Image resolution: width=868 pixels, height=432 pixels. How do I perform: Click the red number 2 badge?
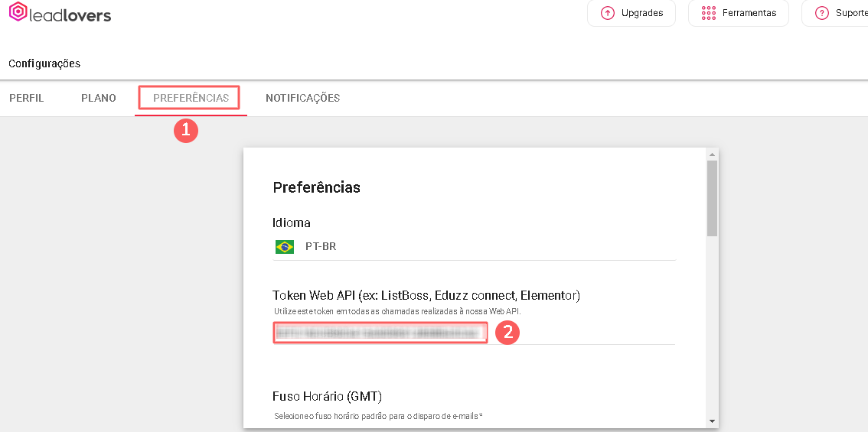point(507,333)
